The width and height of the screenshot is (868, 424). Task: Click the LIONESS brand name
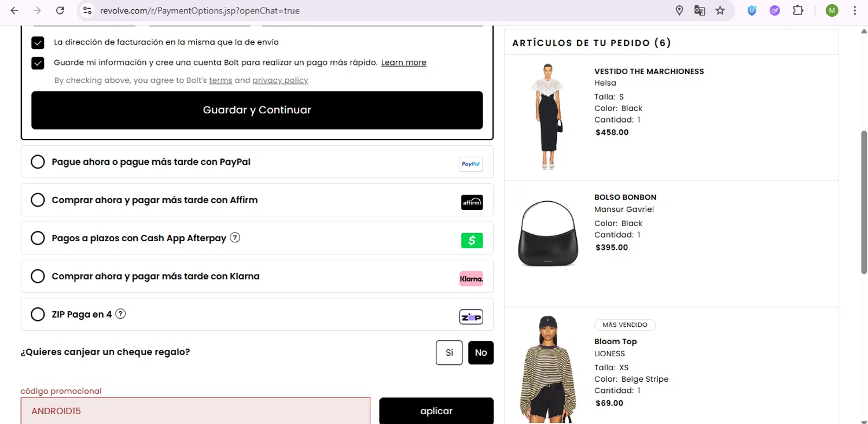click(610, 354)
